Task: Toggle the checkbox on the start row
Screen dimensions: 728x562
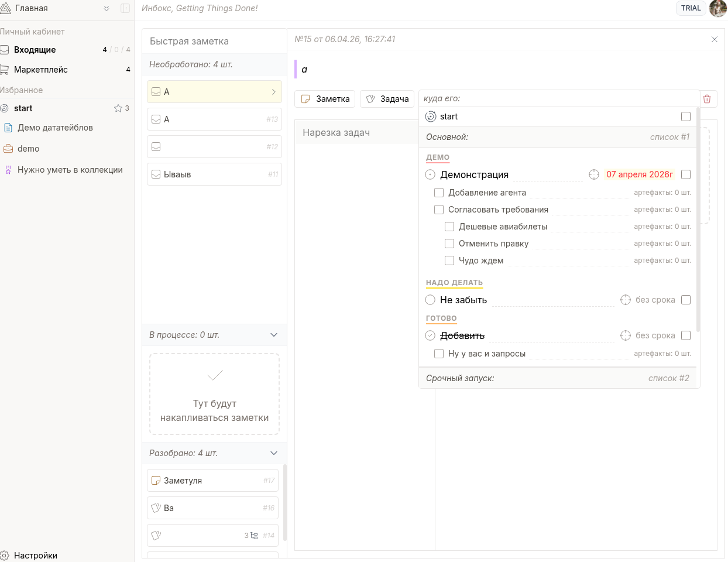Action: tap(686, 116)
